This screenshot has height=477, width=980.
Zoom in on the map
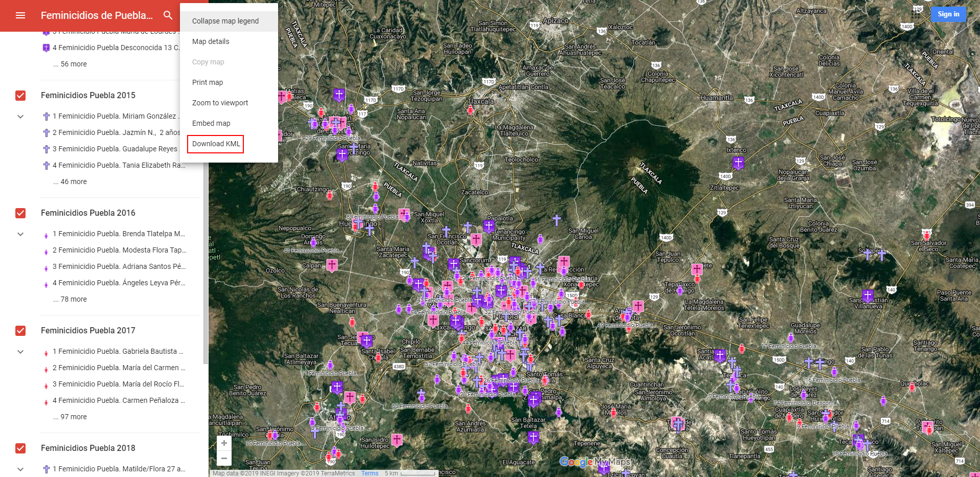pos(224,443)
